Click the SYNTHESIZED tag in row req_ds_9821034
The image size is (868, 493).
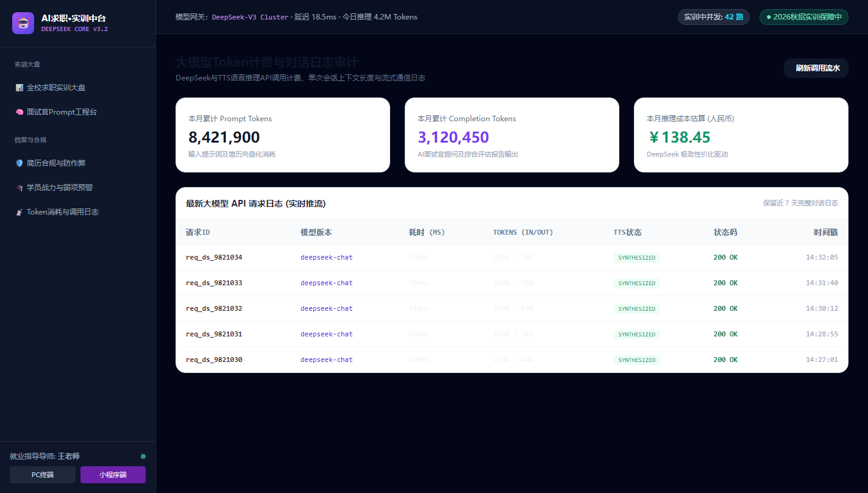[x=637, y=258]
